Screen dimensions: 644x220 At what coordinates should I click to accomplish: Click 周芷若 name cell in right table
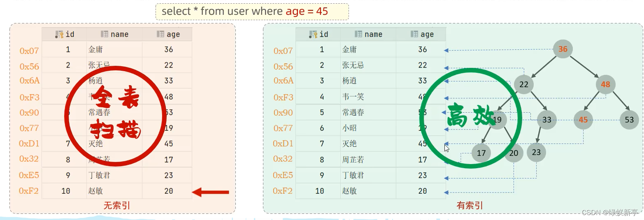click(x=368, y=160)
